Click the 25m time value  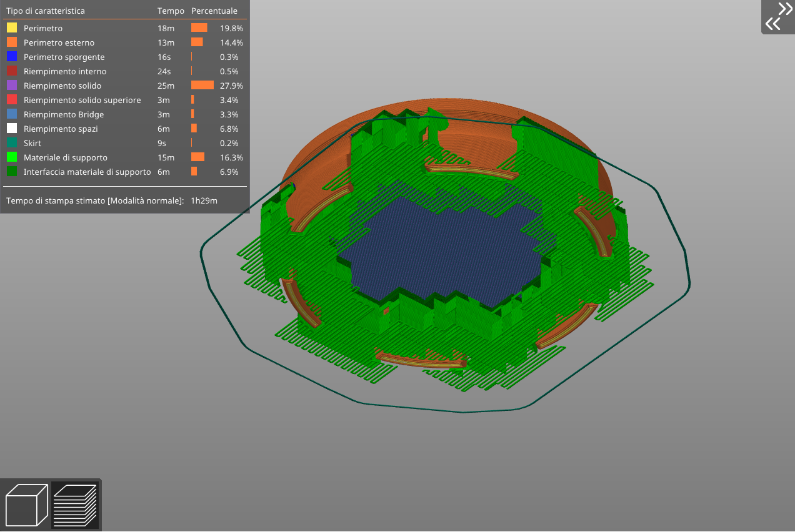[166, 86]
